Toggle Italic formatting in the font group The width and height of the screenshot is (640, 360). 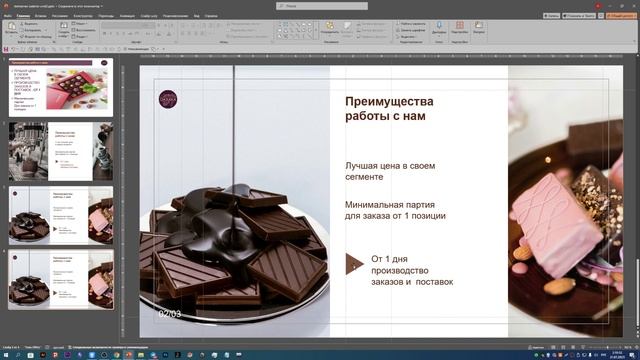(111, 34)
